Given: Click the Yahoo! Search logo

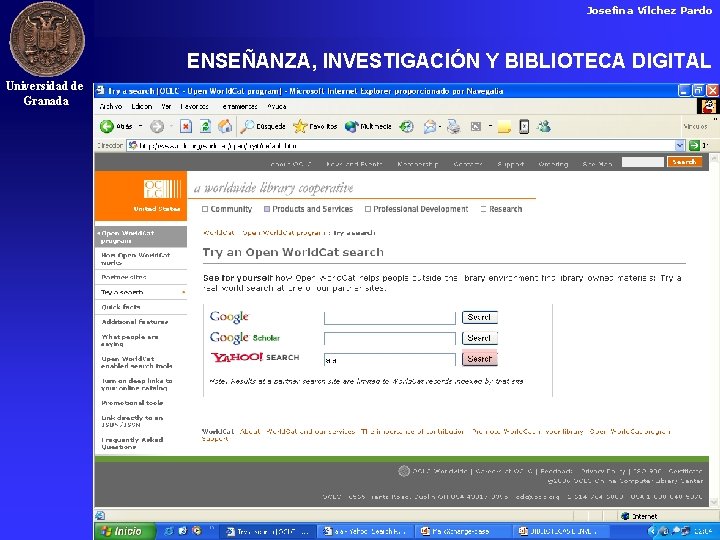Looking at the screenshot, I should (x=255, y=357).
